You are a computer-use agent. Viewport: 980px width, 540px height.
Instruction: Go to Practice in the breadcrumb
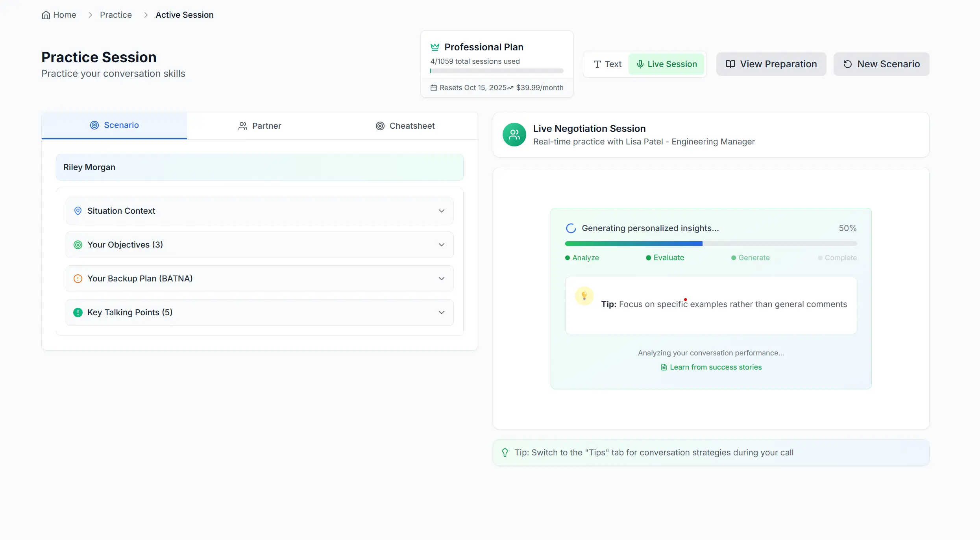click(x=116, y=15)
